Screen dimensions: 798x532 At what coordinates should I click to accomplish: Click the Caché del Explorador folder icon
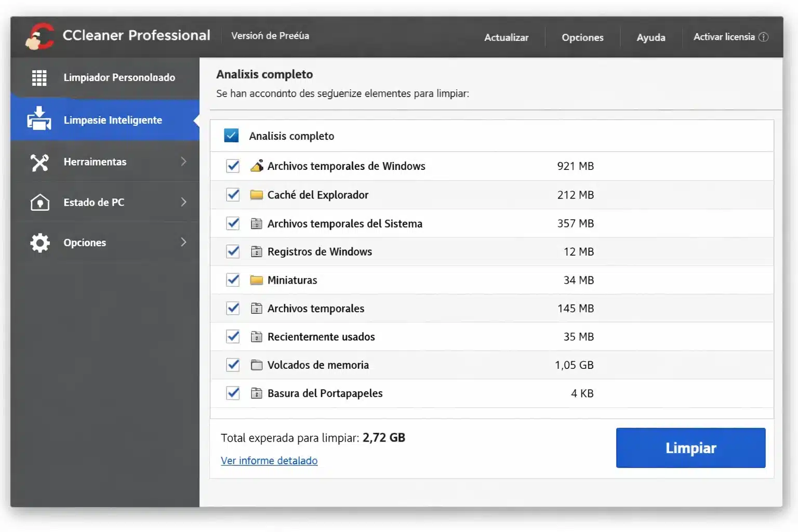click(x=257, y=194)
